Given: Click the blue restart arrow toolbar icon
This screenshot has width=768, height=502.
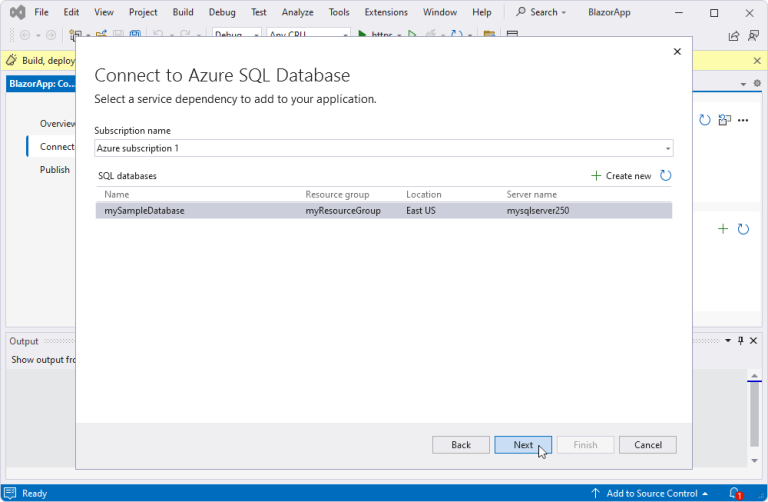Looking at the screenshot, I should click(x=456, y=34).
